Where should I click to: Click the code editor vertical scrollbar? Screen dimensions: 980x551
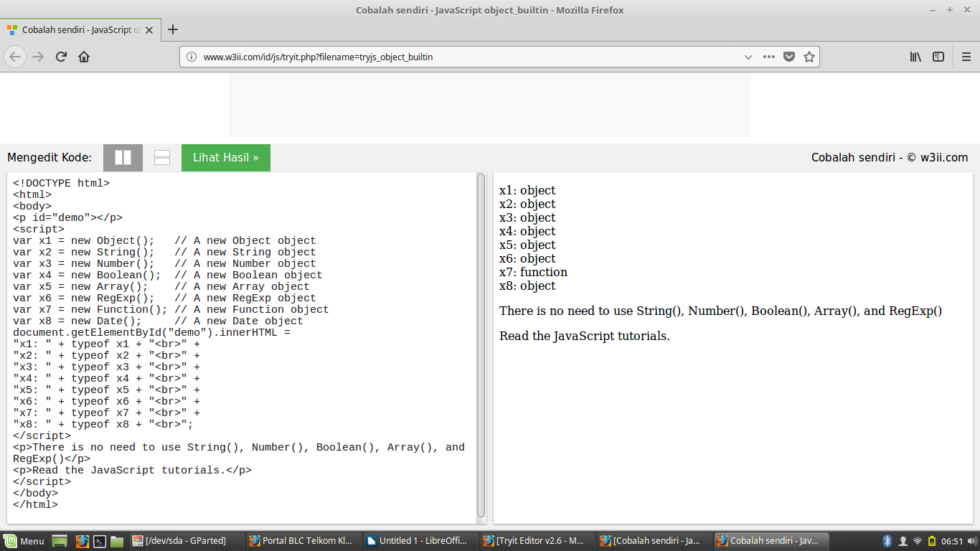click(481, 345)
